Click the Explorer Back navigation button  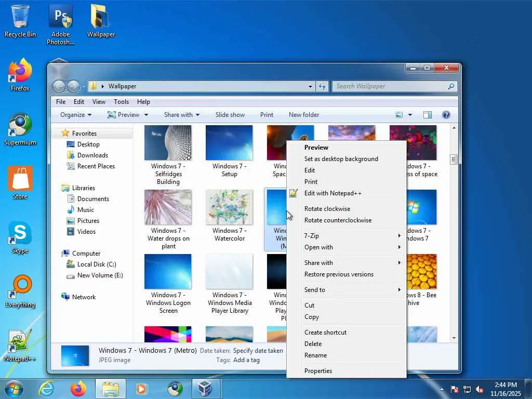[x=59, y=87]
